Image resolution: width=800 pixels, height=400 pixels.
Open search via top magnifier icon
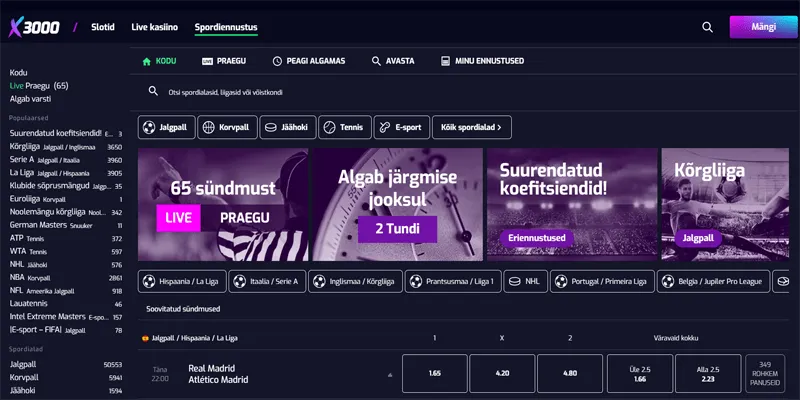tap(707, 28)
